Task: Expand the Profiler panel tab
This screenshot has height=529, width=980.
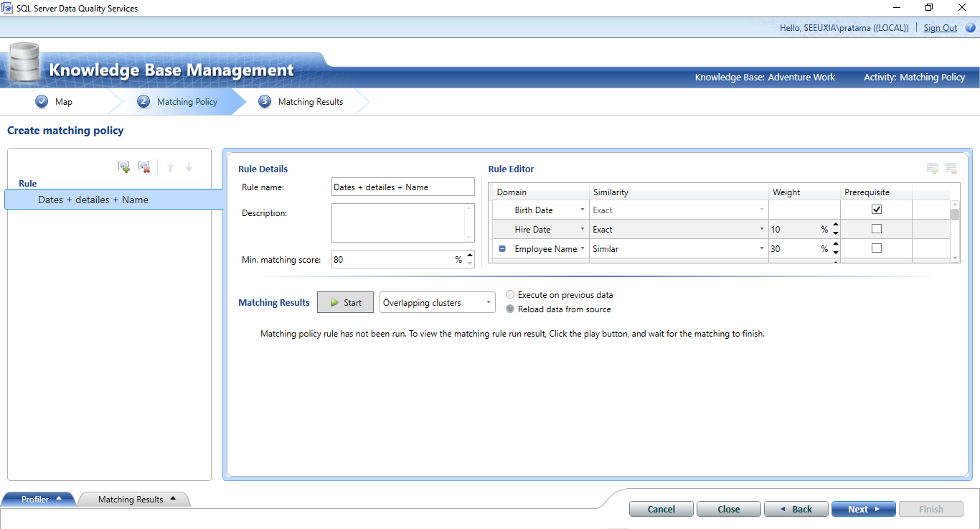Action: click(39, 500)
